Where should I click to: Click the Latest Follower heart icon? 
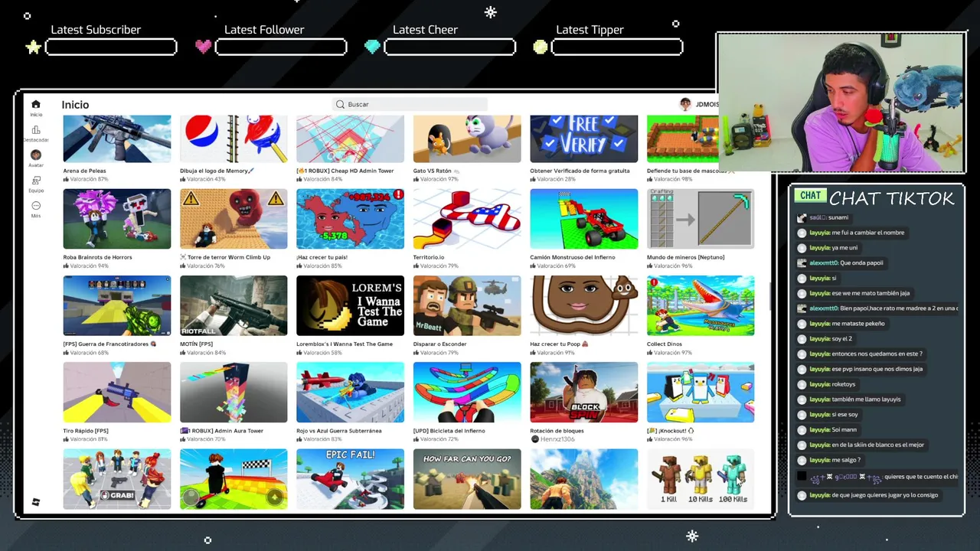[203, 47]
